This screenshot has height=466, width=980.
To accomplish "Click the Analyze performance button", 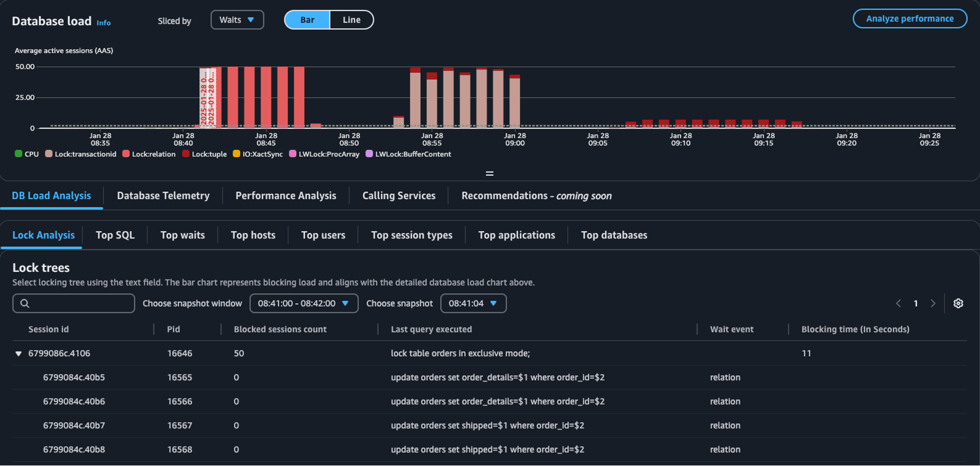I will coord(909,19).
